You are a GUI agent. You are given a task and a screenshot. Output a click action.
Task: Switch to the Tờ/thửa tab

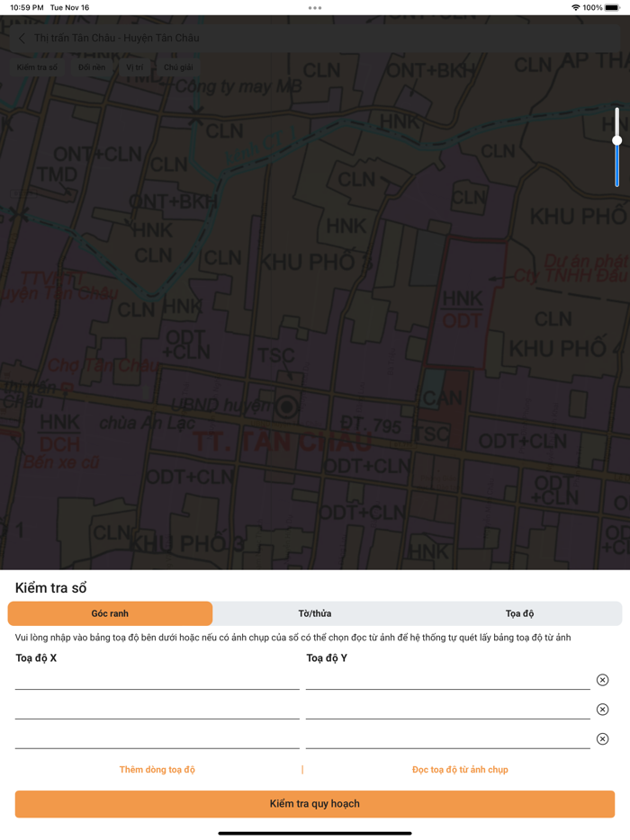tap(315, 613)
